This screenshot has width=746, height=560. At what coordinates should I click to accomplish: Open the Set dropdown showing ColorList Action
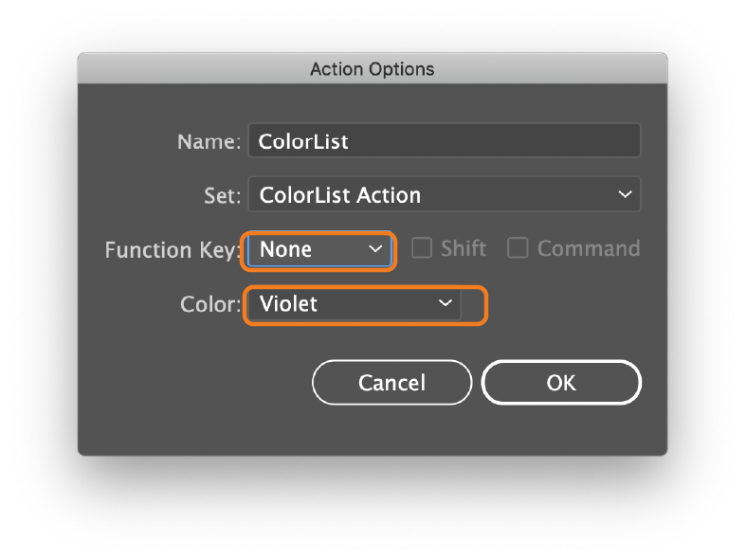click(445, 194)
